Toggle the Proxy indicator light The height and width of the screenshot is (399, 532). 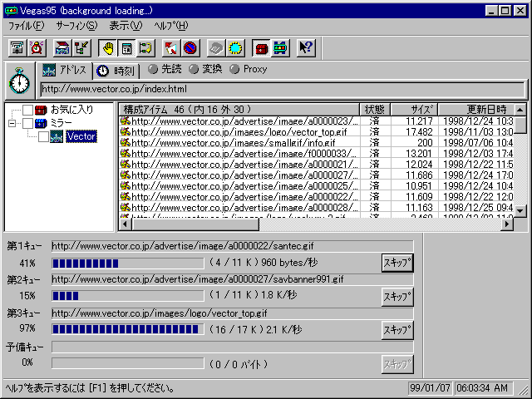click(234, 69)
